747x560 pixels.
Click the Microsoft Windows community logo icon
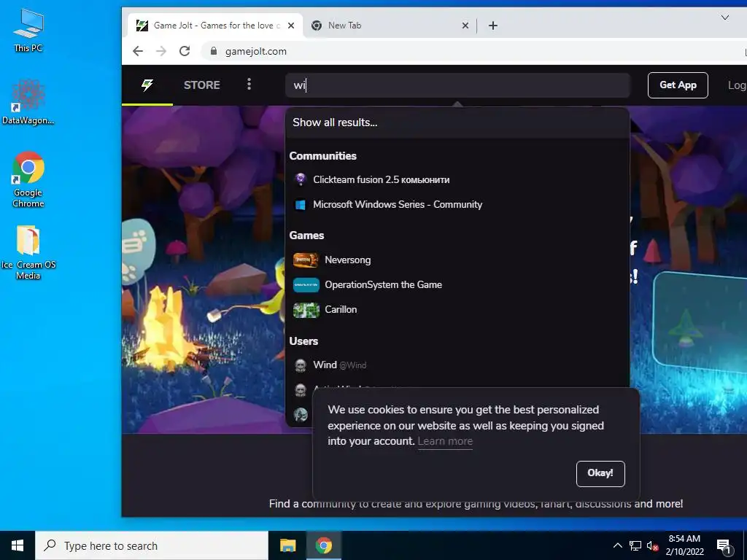300,205
